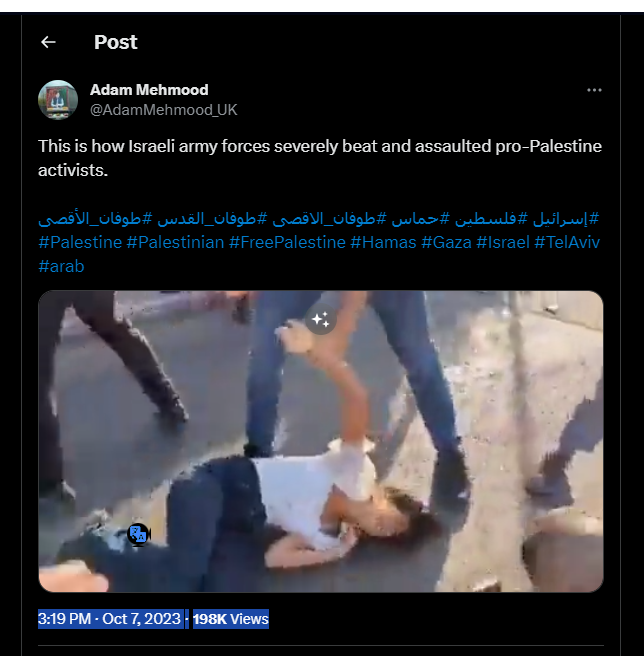Open the #Gaza hashtag

(x=446, y=242)
